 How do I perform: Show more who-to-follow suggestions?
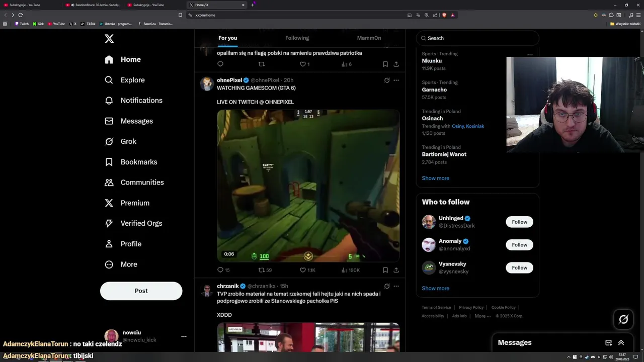point(436,288)
